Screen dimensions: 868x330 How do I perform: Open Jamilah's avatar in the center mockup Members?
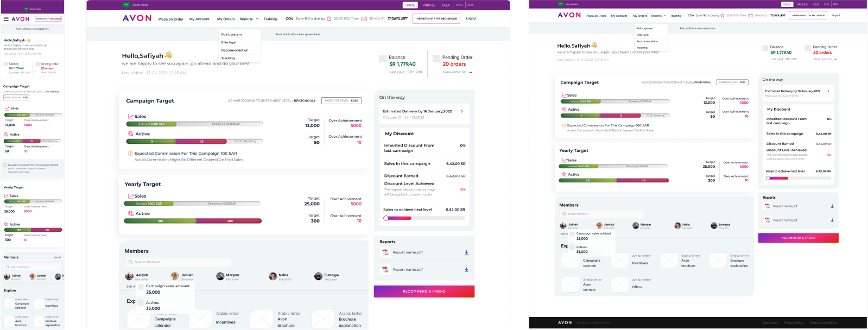175,276
